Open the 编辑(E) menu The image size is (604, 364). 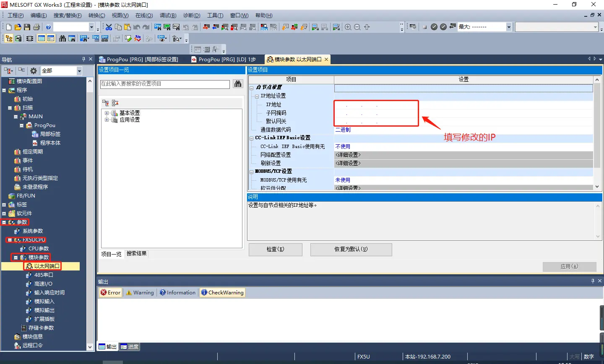click(39, 16)
